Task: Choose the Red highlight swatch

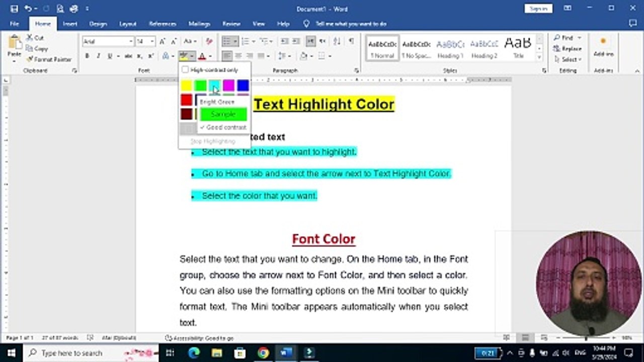Action: click(187, 100)
